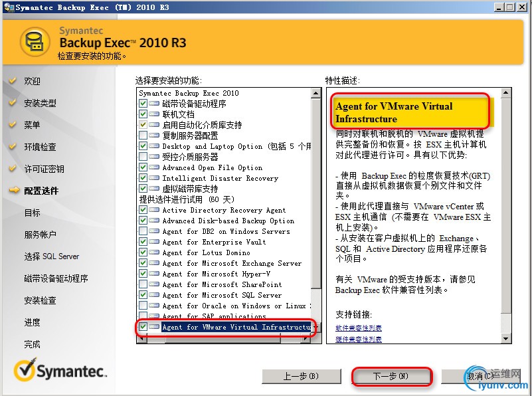Uncheck 磁带设备驱动程序 checkbox

143,104
